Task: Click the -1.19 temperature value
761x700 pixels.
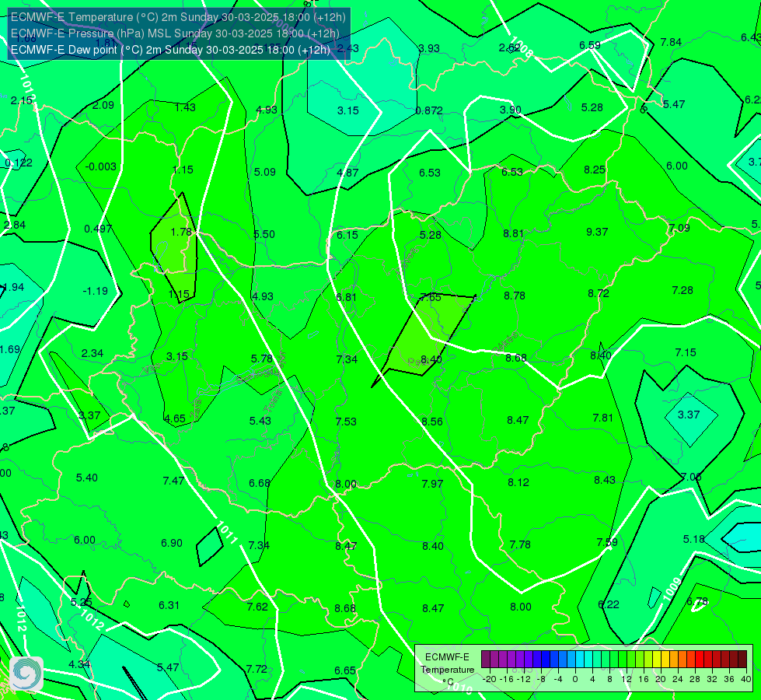Action: pos(95,291)
